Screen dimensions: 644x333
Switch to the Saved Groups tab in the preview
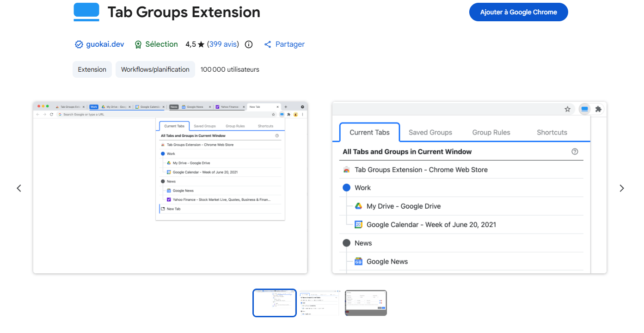[x=430, y=132]
